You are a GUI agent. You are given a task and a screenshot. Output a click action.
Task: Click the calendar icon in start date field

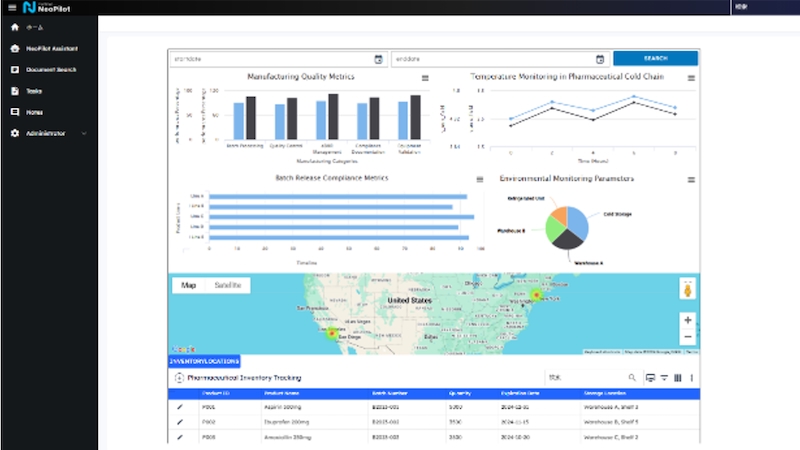pyautogui.click(x=378, y=59)
